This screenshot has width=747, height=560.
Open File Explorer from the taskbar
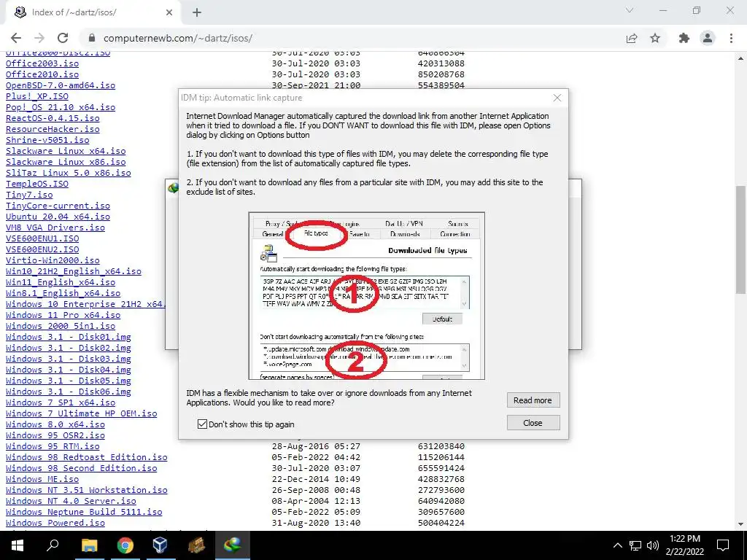pos(90,545)
